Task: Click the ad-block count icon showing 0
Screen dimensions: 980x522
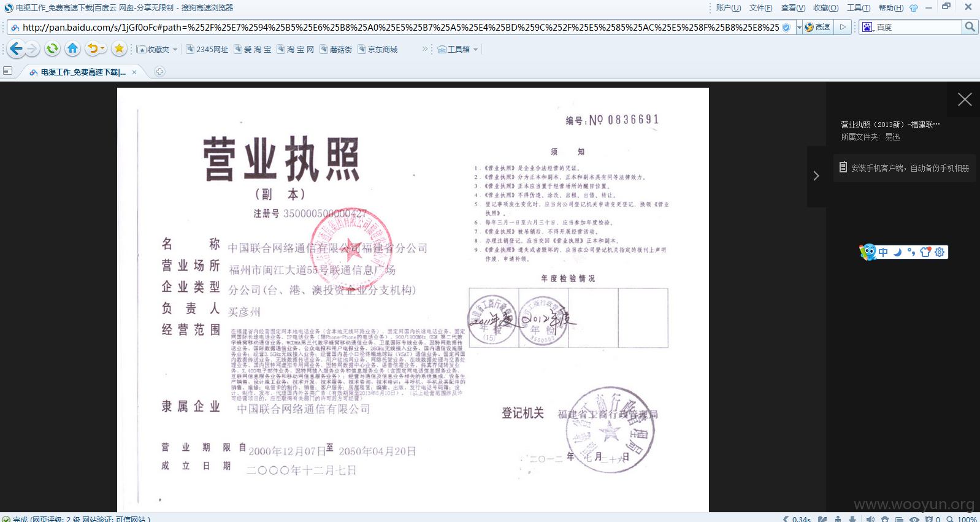Action: pyautogui.click(x=933, y=519)
